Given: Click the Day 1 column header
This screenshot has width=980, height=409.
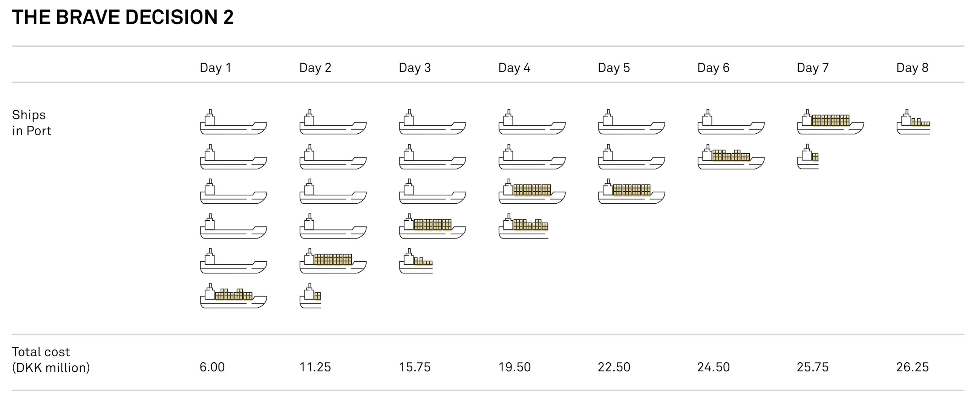Looking at the screenshot, I should point(215,68).
